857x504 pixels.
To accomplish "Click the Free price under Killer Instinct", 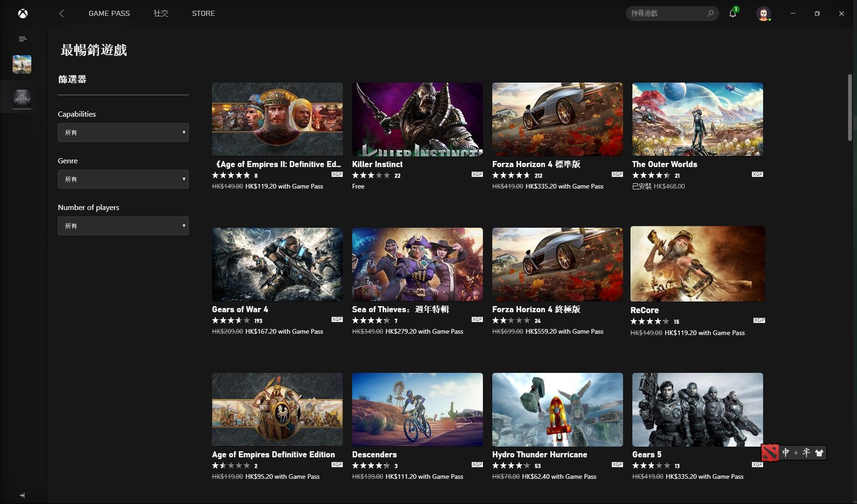I will pos(358,186).
